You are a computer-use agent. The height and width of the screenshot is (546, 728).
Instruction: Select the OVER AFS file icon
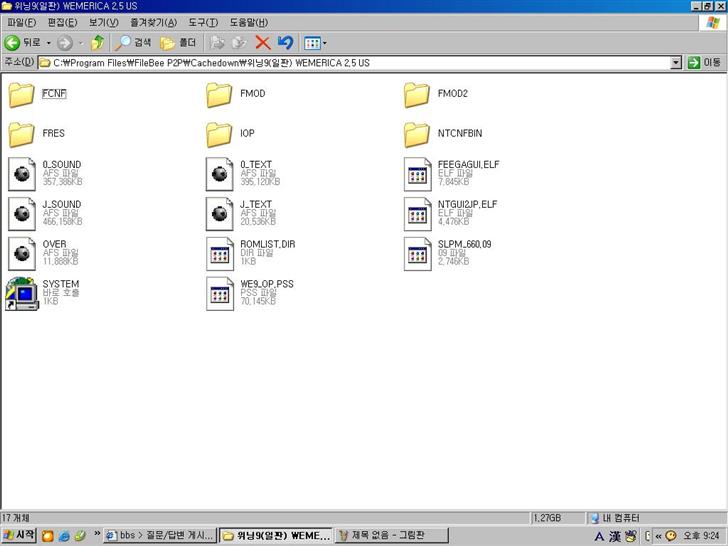tap(22, 254)
